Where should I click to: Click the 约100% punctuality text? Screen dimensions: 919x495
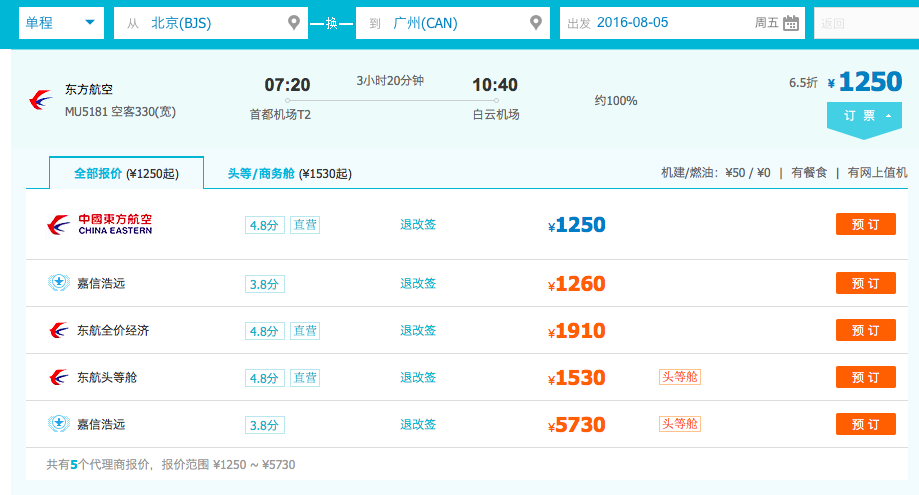(615, 101)
